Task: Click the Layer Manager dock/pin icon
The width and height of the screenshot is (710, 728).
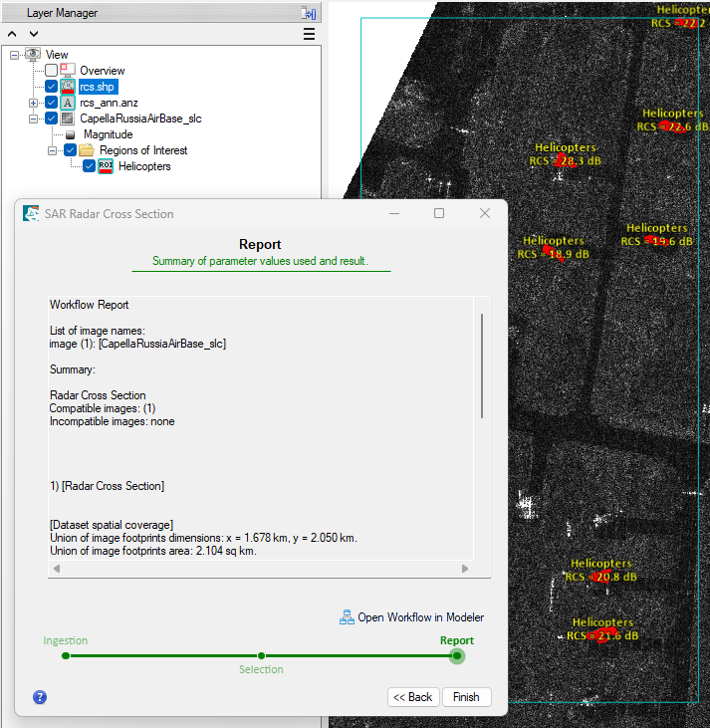Action: click(x=309, y=13)
